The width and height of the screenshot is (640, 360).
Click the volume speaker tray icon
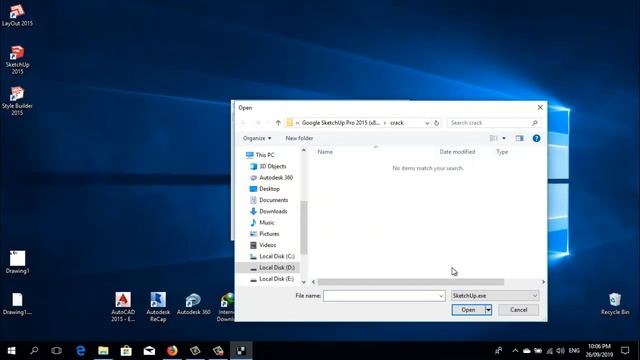pos(560,351)
